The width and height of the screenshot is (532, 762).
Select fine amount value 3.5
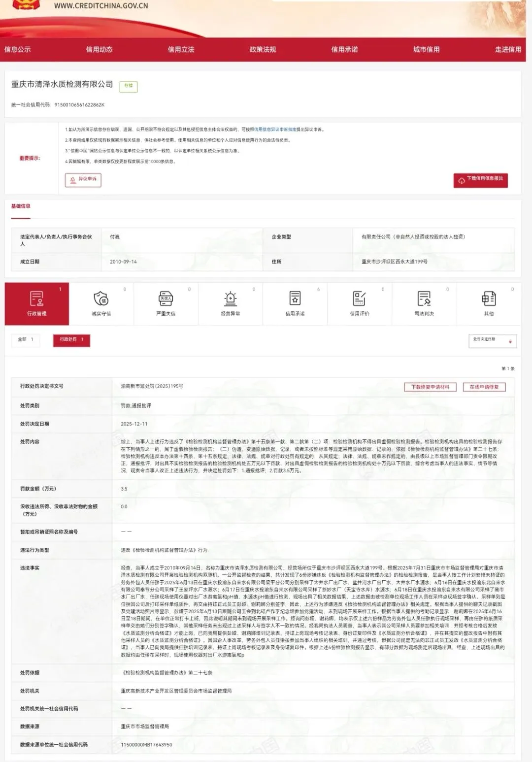tap(124, 489)
